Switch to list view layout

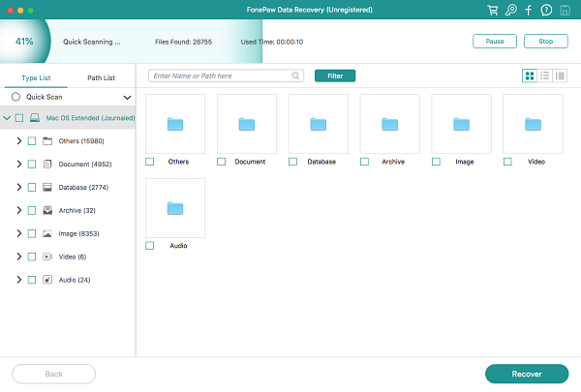point(544,75)
